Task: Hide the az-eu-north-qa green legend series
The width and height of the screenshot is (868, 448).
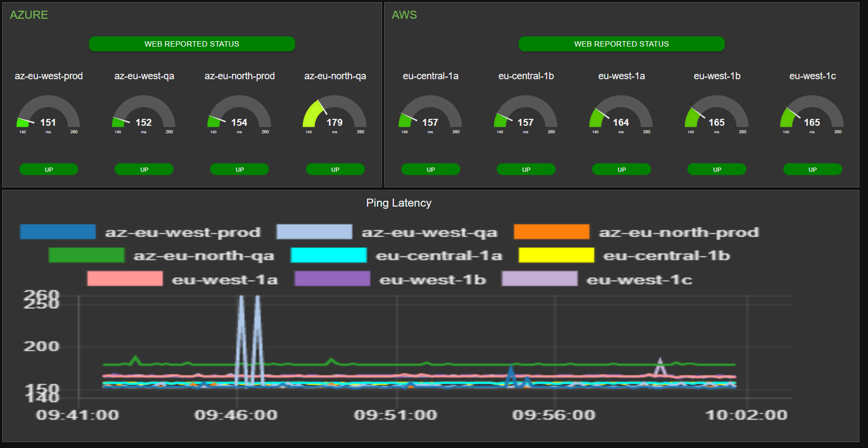Action: pos(161,255)
